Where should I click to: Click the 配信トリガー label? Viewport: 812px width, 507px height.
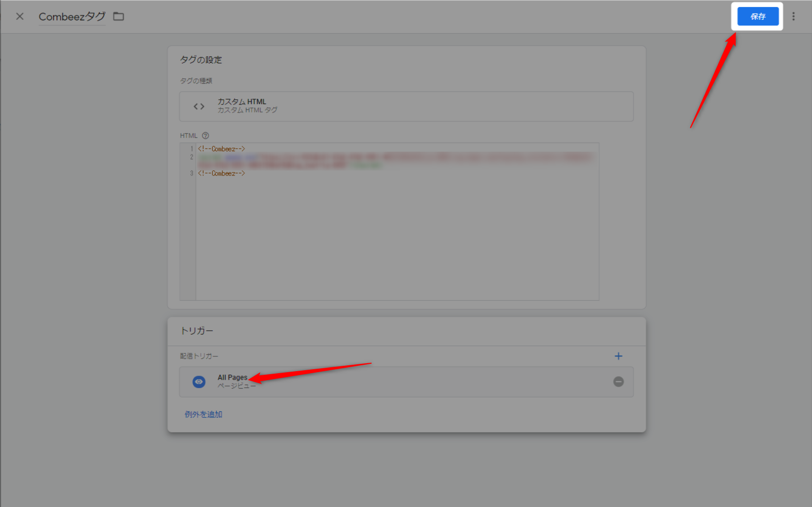tap(199, 356)
